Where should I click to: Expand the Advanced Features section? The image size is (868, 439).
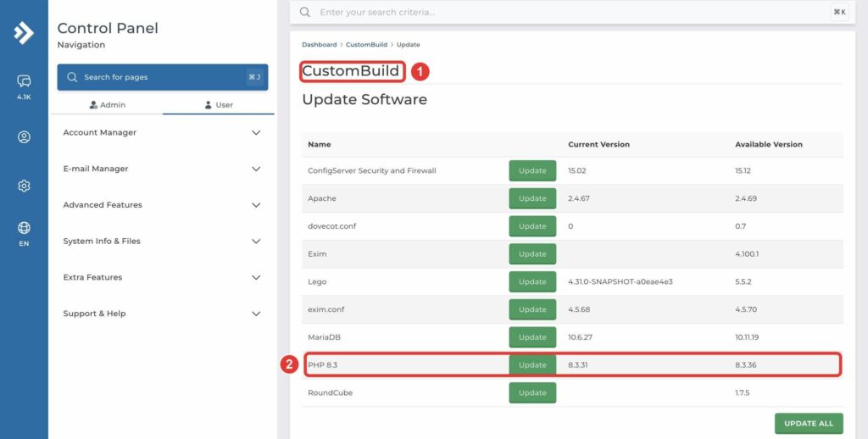click(x=162, y=205)
